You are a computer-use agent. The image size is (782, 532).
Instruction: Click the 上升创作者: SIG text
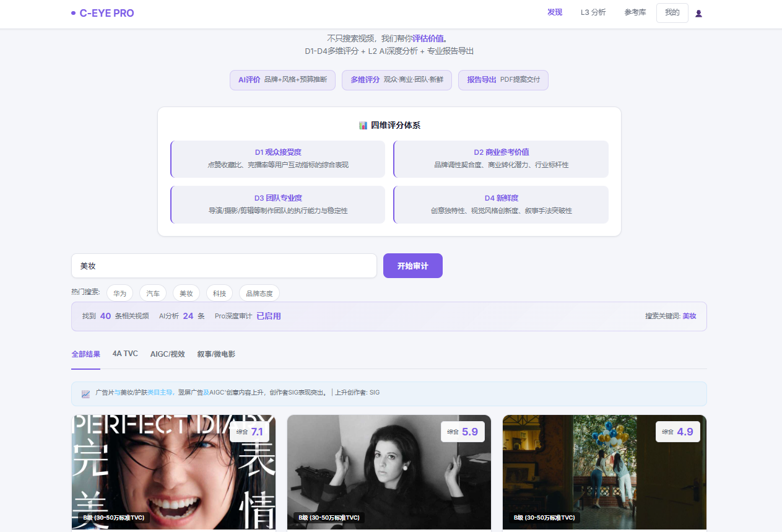point(357,393)
